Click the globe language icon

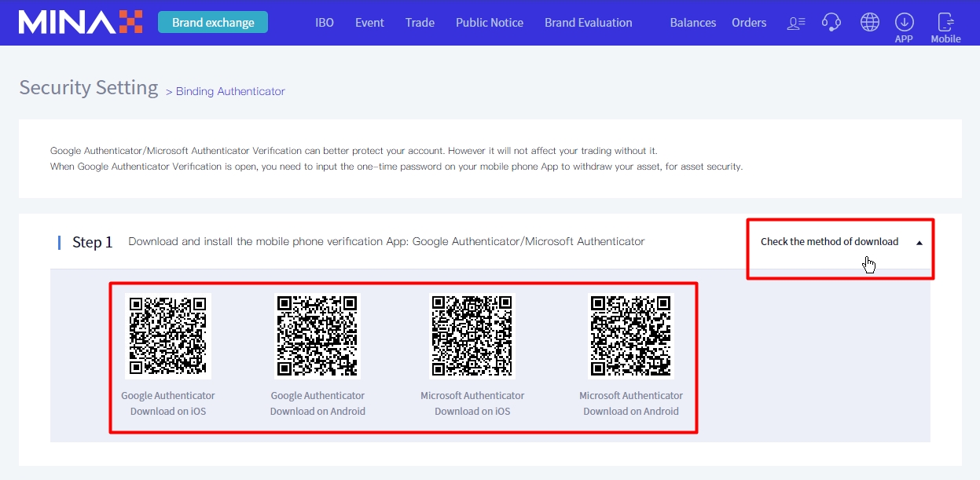[870, 22]
